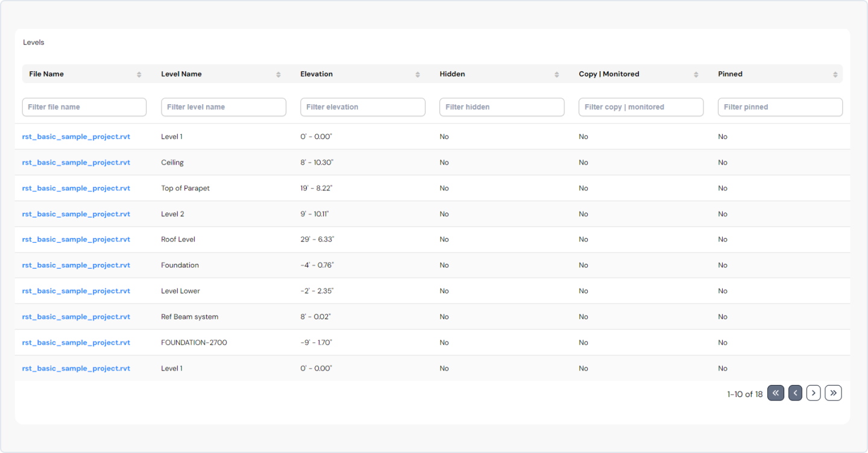
Task: Click sort icon in Level Name column
Action: tap(278, 74)
